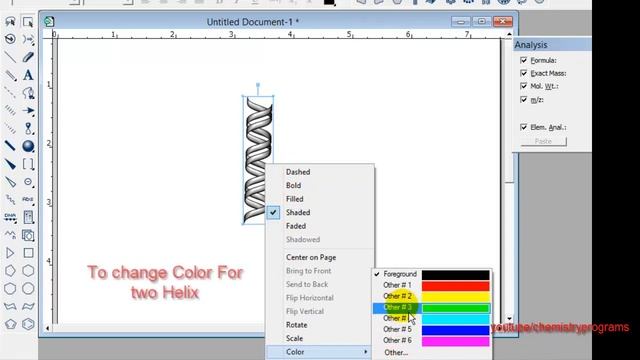Toggle the m/z checkbox
640x360 pixels.
tap(524, 100)
